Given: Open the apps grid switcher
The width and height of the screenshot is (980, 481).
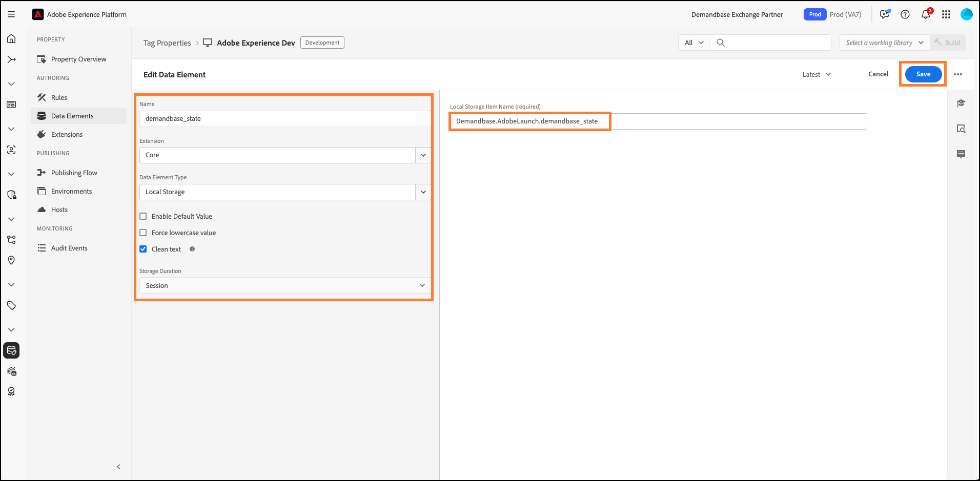Looking at the screenshot, I should point(946,14).
